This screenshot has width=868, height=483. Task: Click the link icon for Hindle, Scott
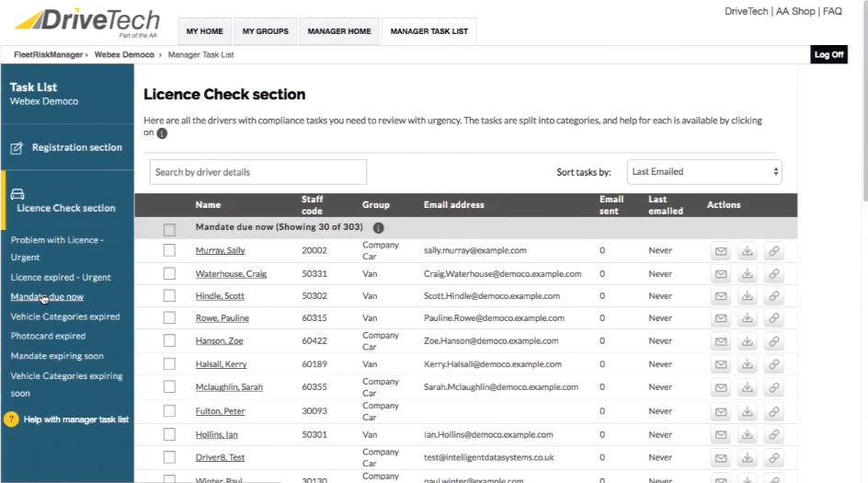click(x=774, y=296)
